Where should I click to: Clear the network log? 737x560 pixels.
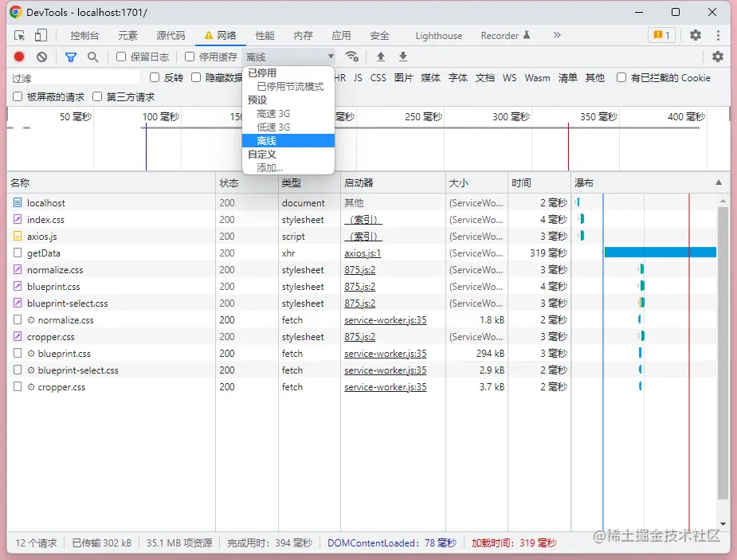tap(41, 57)
